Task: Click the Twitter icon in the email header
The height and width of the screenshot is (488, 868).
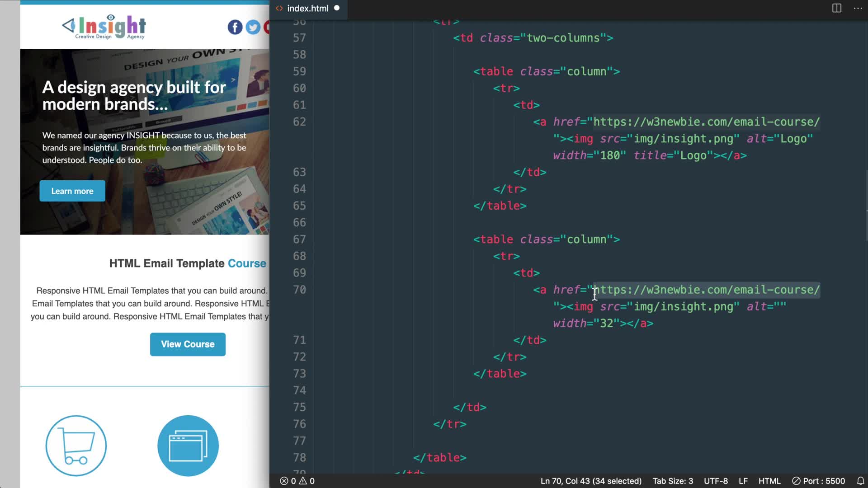Action: coord(253,27)
